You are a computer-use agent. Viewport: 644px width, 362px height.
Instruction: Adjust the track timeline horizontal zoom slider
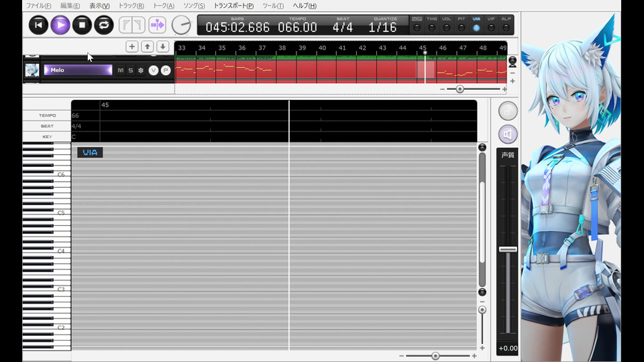click(x=460, y=89)
